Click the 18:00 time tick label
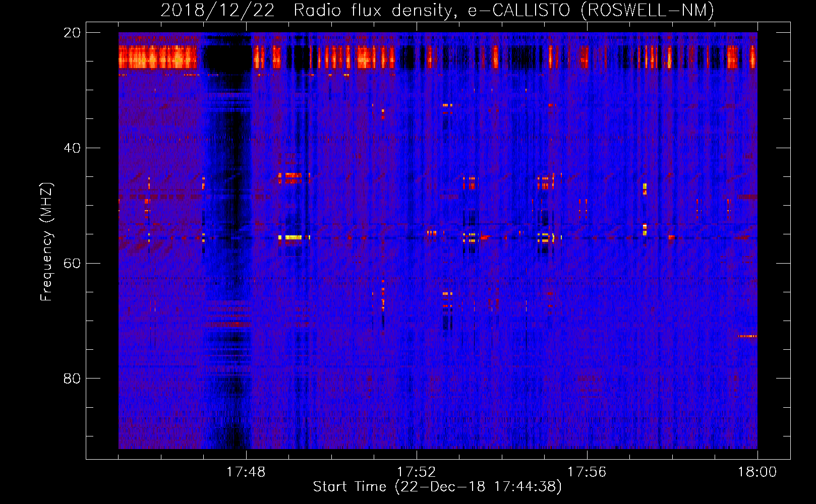The width and height of the screenshot is (816, 504). point(757,472)
